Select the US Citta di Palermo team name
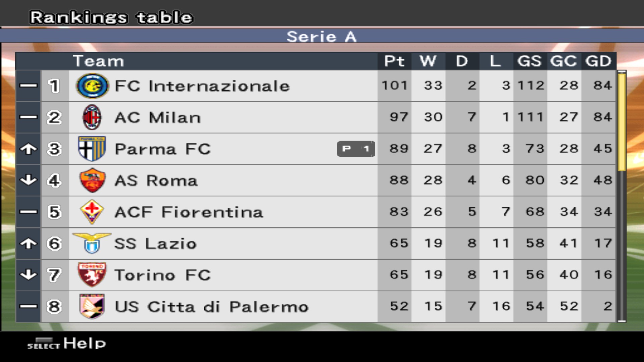This screenshot has height=362, width=644. 211,307
